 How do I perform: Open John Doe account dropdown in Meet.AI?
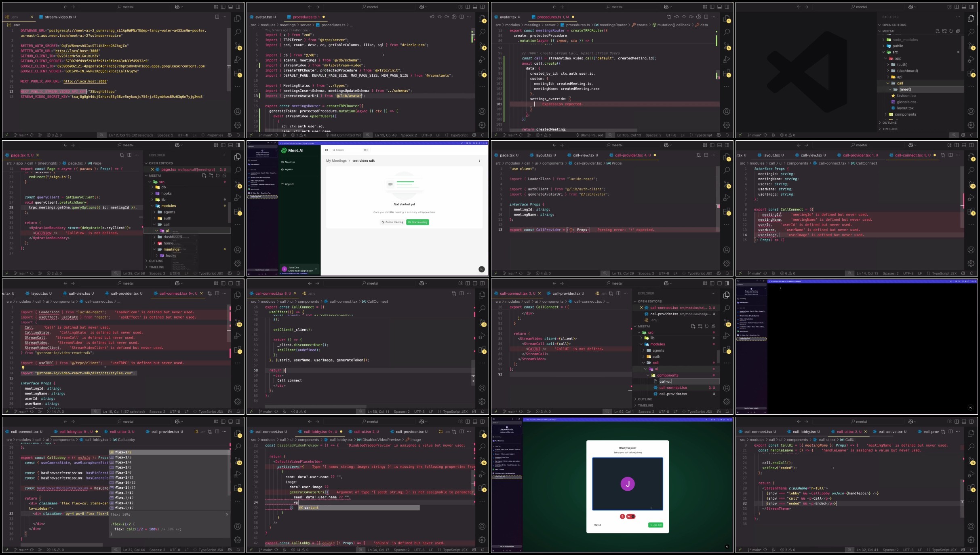pyautogui.click(x=299, y=269)
